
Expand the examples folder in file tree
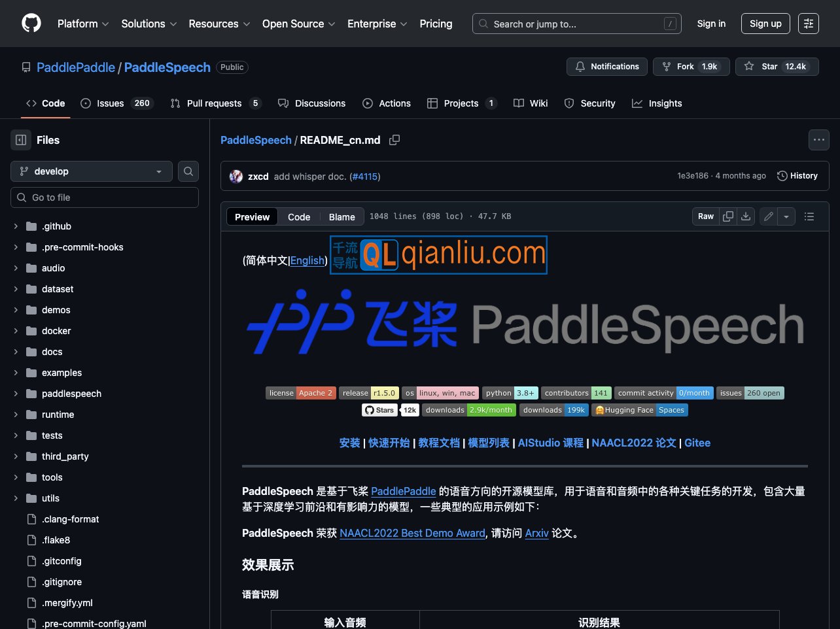15,373
